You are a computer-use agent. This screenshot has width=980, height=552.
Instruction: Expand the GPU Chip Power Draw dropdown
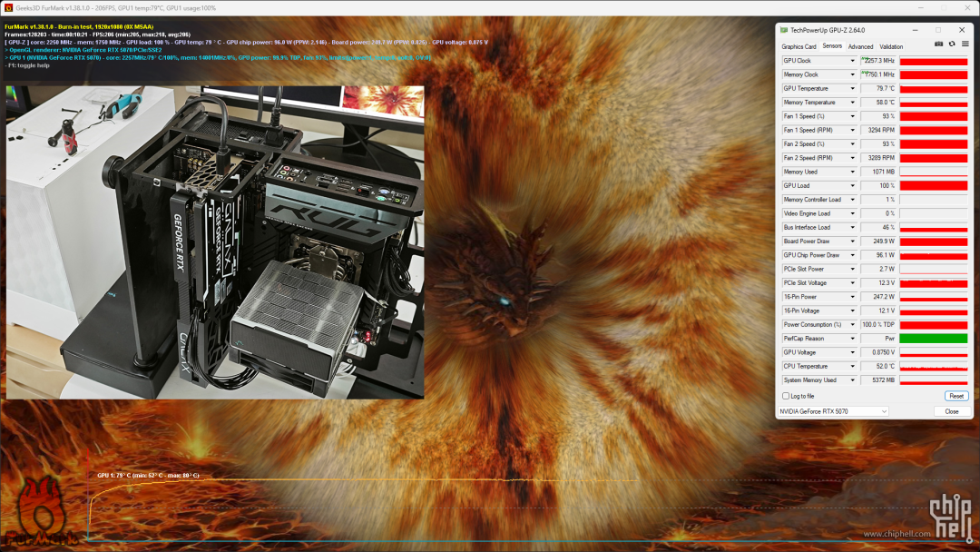(x=852, y=255)
